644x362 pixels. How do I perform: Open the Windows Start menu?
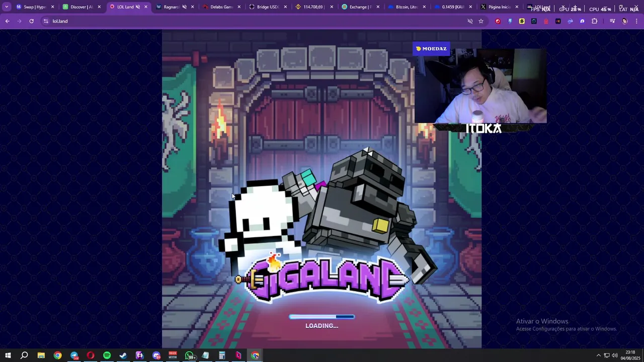[x=8, y=355]
